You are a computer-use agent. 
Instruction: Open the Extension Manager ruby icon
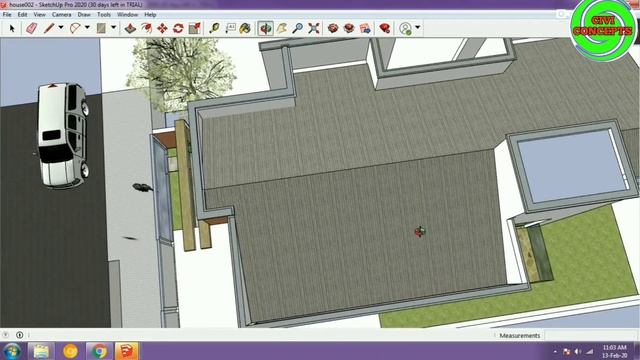[x=384, y=28]
